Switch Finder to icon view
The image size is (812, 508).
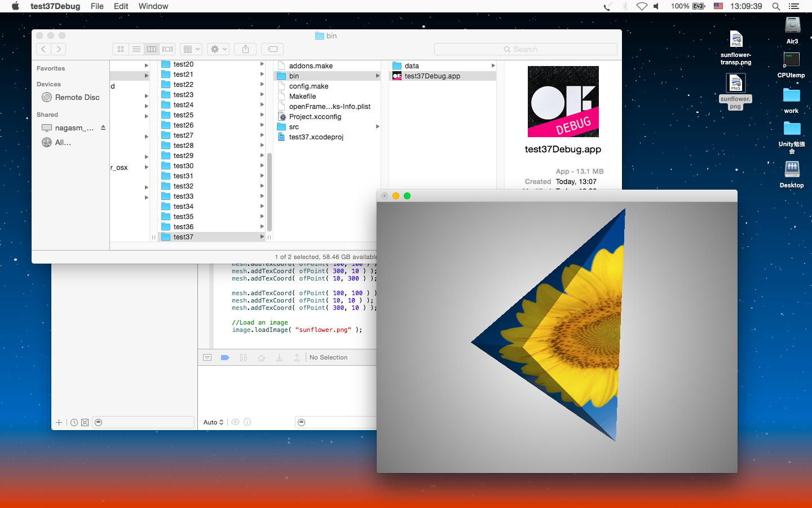pyautogui.click(x=121, y=49)
